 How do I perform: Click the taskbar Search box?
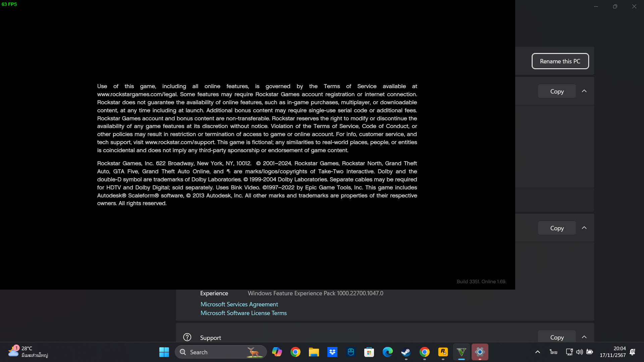tap(221, 352)
